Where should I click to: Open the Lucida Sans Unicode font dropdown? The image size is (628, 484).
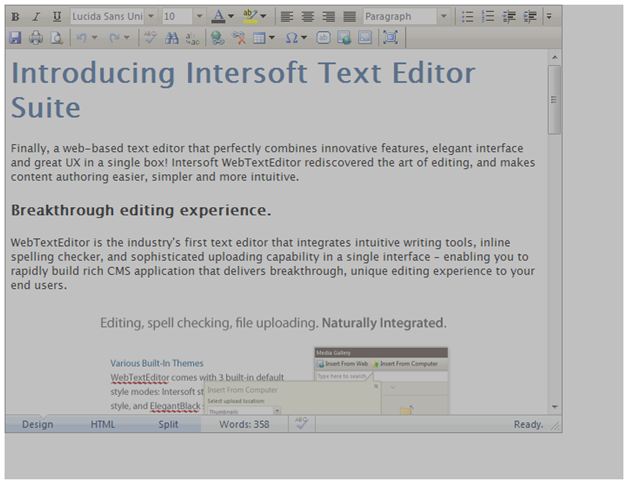click(151, 17)
